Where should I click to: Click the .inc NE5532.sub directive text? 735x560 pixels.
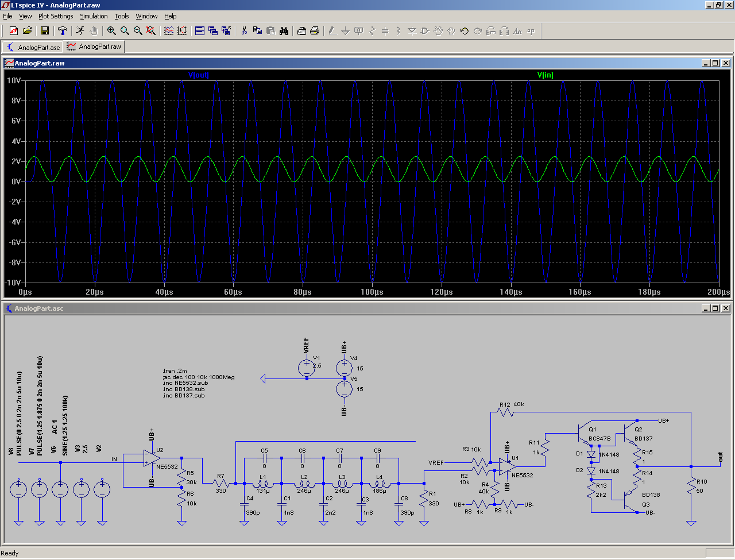pyautogui.click(x=185, y=383)
